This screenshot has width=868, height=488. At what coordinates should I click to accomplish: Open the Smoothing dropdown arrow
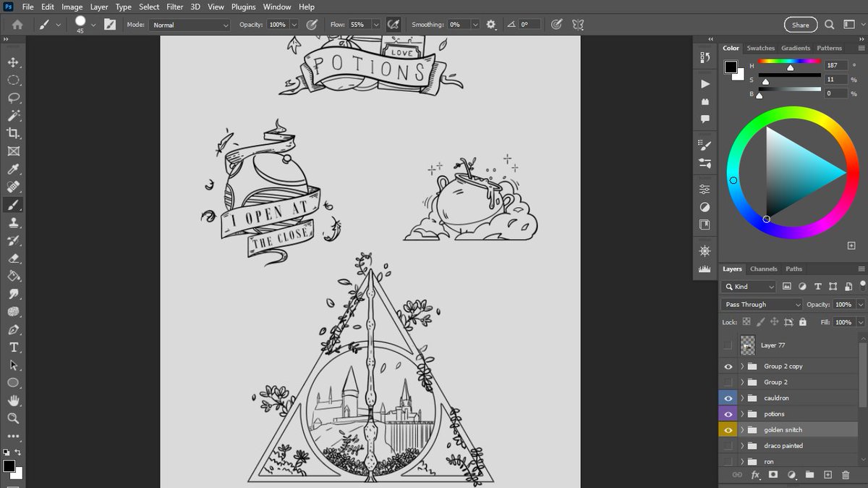point(475,25)
